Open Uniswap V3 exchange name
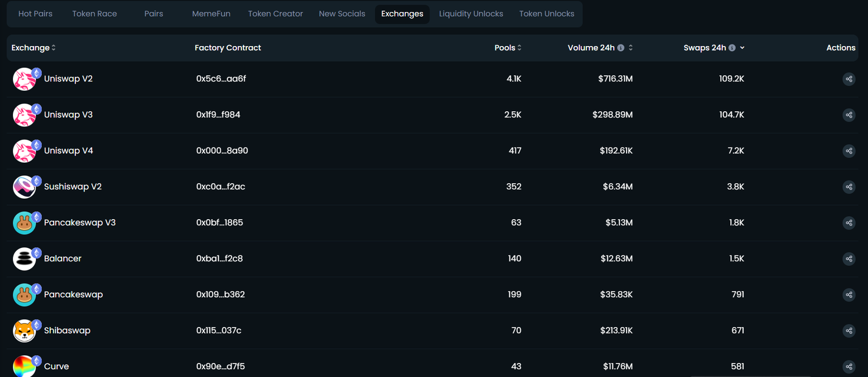Screen dimensions: 868x377 pos(68,115)
